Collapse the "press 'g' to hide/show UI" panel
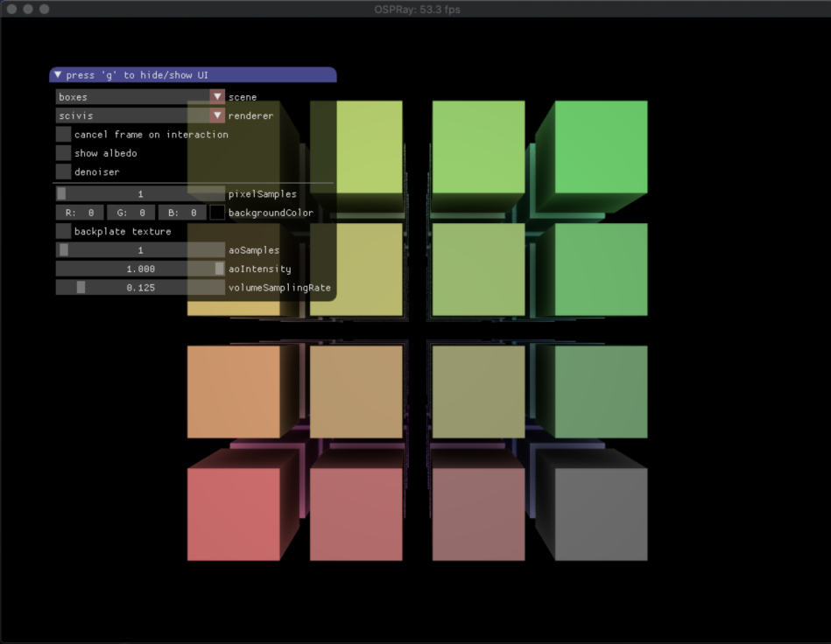Viewport: 831px width, 644px height. tap(58, 75)
